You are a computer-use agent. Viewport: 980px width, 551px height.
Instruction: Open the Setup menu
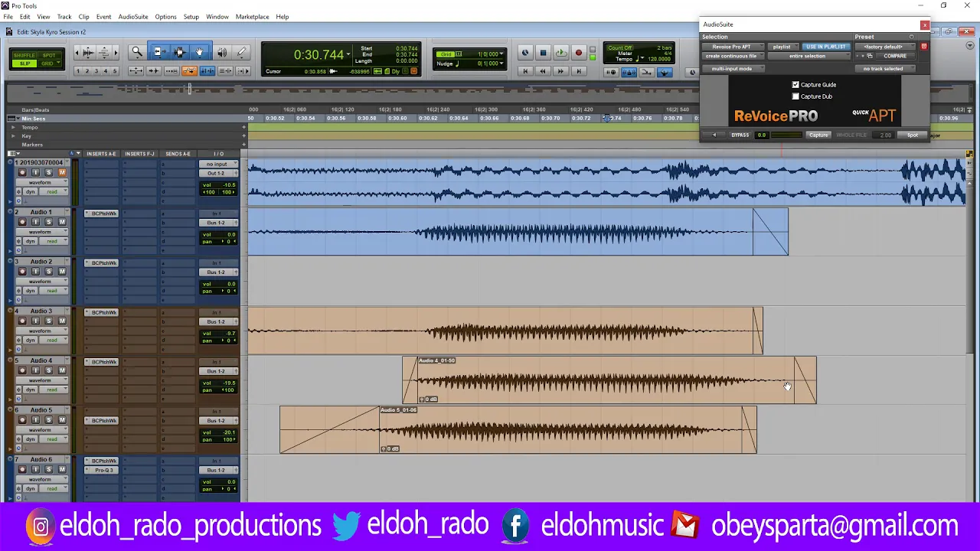tap(191, 17)
